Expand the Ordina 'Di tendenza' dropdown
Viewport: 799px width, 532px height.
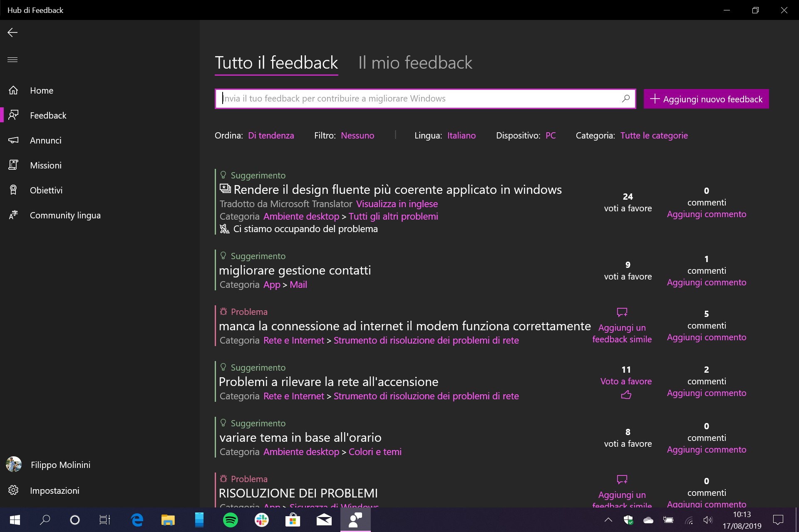tap(271, 135)
